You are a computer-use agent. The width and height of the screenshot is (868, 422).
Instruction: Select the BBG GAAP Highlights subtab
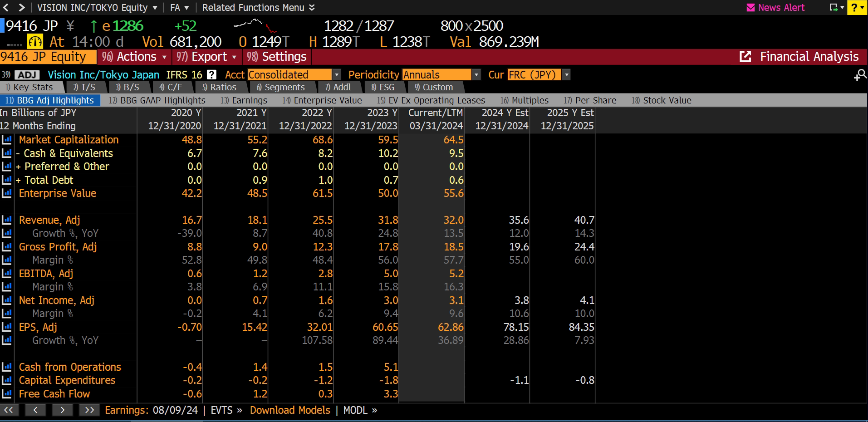[157, 100]
